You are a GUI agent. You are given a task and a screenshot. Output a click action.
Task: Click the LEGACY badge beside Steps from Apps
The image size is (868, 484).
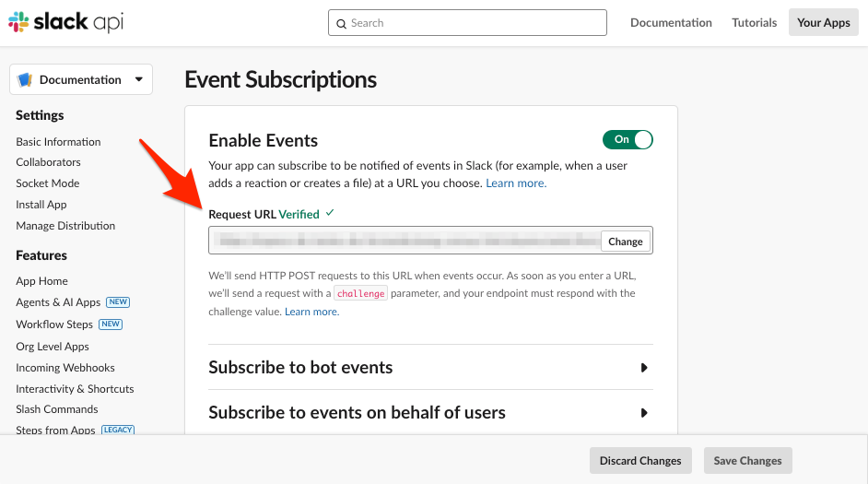pyautogui.click(x=117, y=431)
